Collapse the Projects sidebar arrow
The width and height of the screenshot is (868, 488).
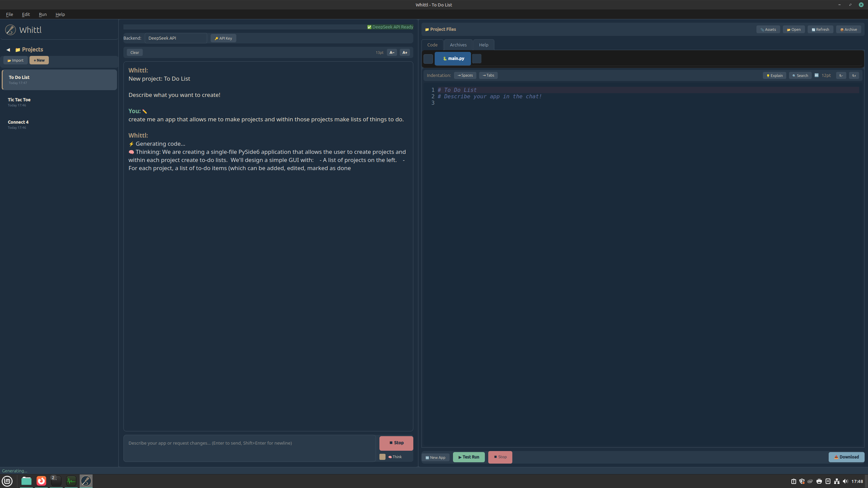point(8,50)
